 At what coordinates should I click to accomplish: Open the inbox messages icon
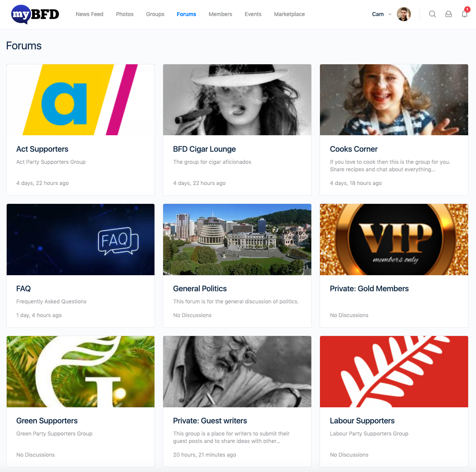coord(449,14)
